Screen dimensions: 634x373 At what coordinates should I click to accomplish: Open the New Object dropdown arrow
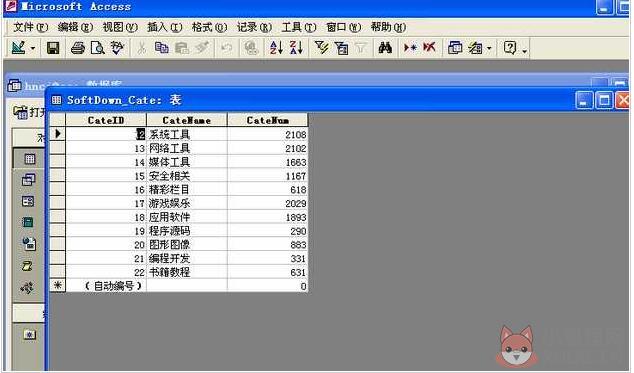point(489,49)
